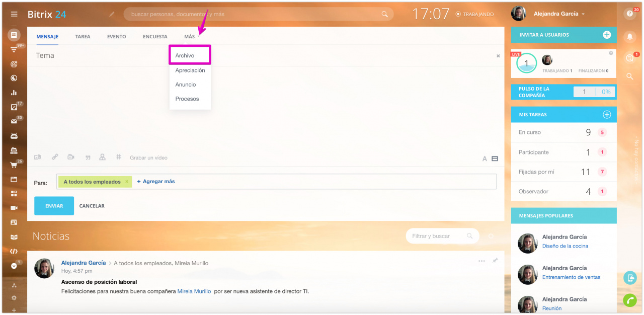Switch to the EVENTO tab

tap(116, 36)
